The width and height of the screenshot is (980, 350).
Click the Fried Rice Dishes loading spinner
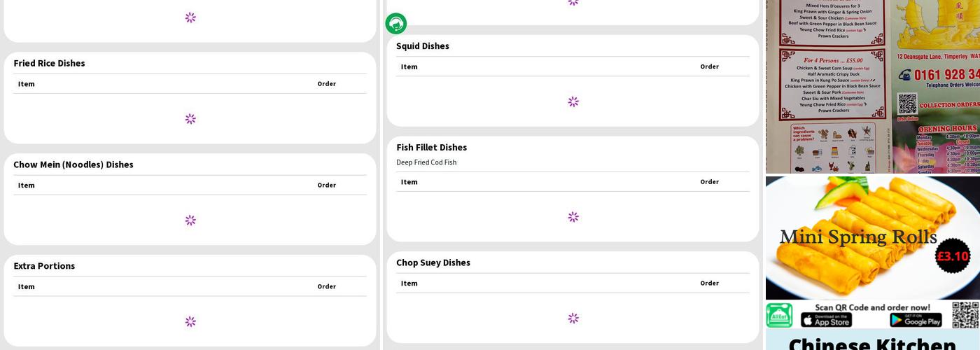click(x=190, y=119)
